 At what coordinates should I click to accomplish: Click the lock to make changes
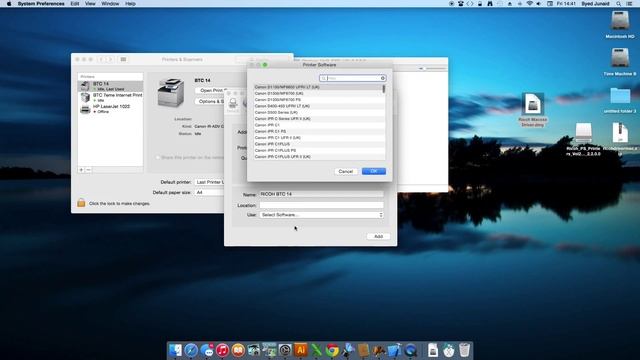81,203
